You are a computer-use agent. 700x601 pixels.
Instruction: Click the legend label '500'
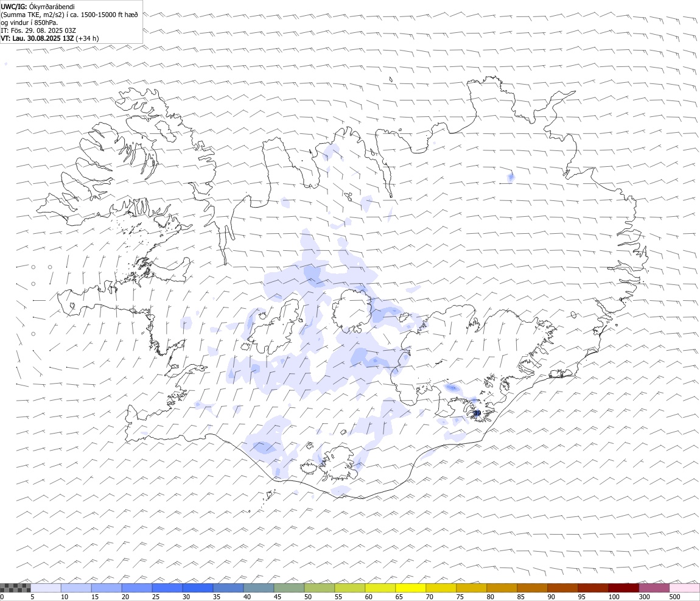(674, 597)
